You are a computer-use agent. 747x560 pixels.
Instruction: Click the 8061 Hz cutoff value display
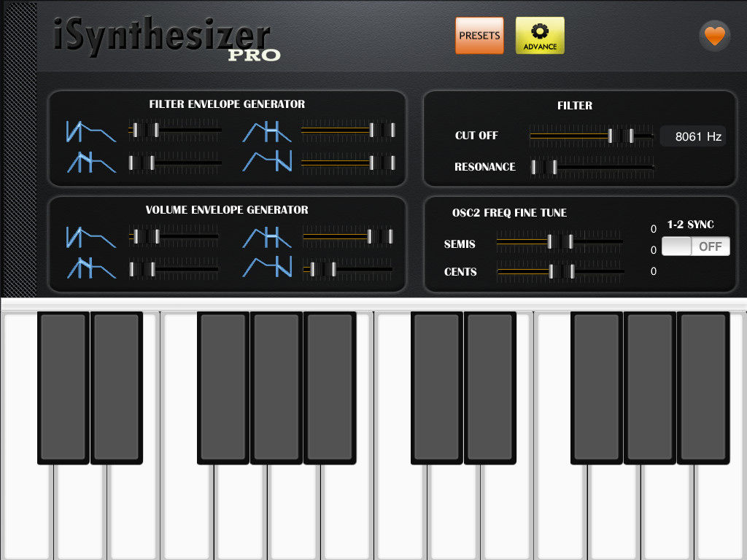[693, 136]
